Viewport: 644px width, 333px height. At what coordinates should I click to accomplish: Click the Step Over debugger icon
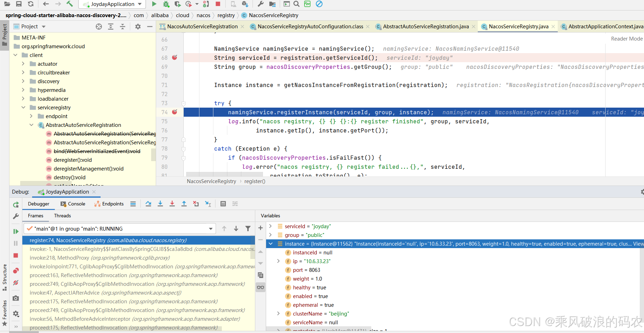(x=148, y=204)
